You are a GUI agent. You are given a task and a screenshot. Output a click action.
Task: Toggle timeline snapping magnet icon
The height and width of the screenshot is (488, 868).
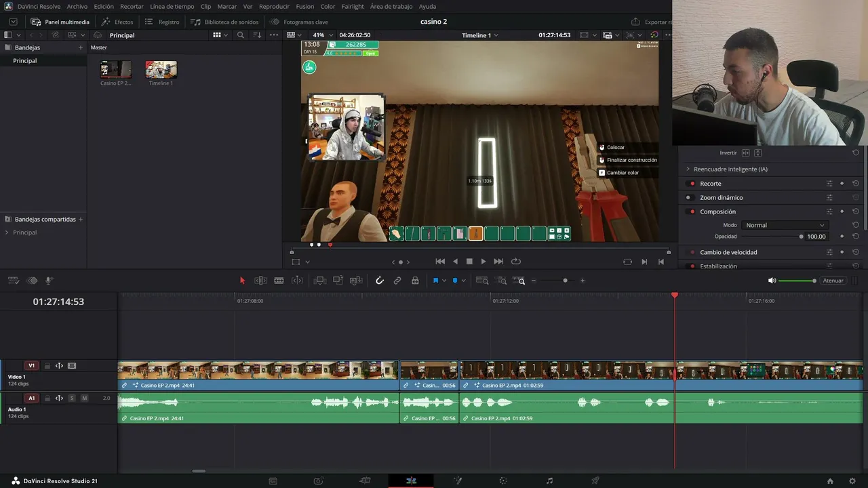click(x=380, y=281)
